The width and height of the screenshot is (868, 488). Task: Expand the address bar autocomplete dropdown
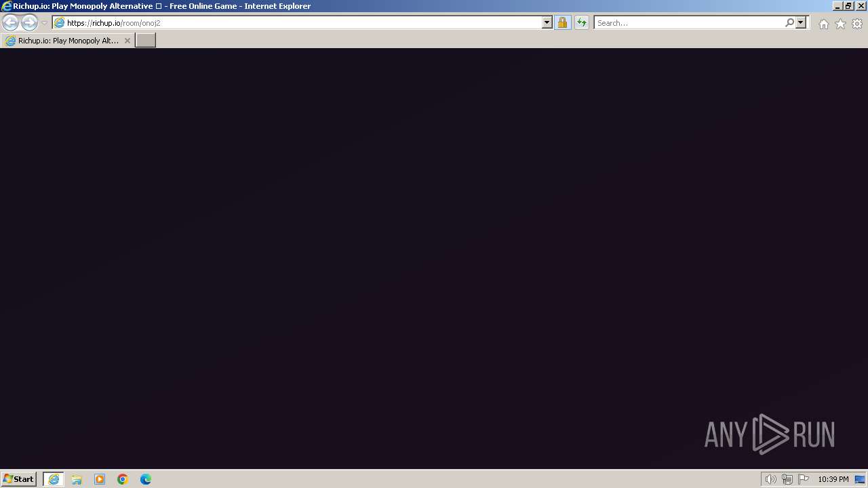click(547, 22)
